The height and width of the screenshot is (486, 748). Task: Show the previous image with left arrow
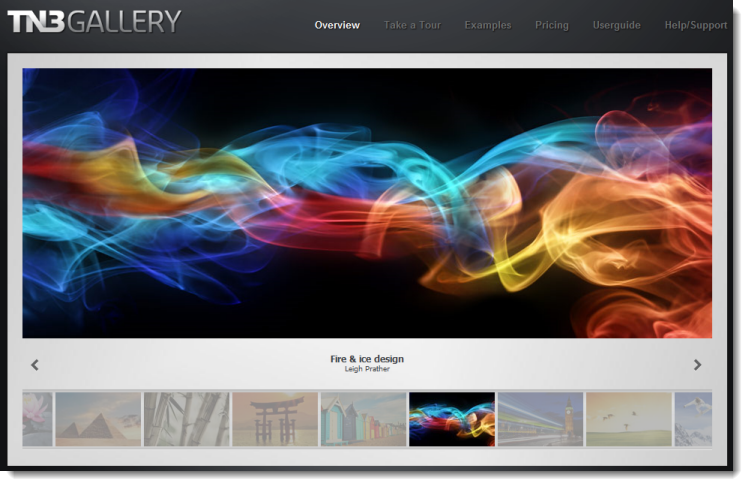point(35,365)
